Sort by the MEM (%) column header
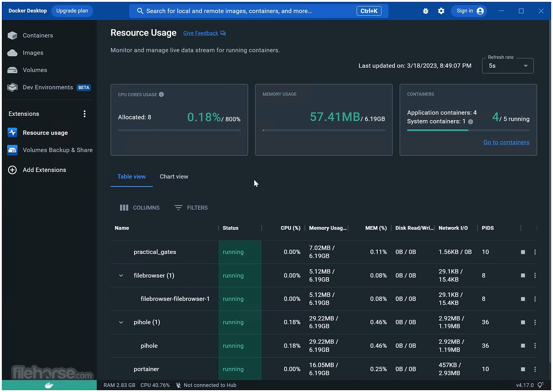The width and height of the screenshot is (553, 392). (x=376, y=228)
